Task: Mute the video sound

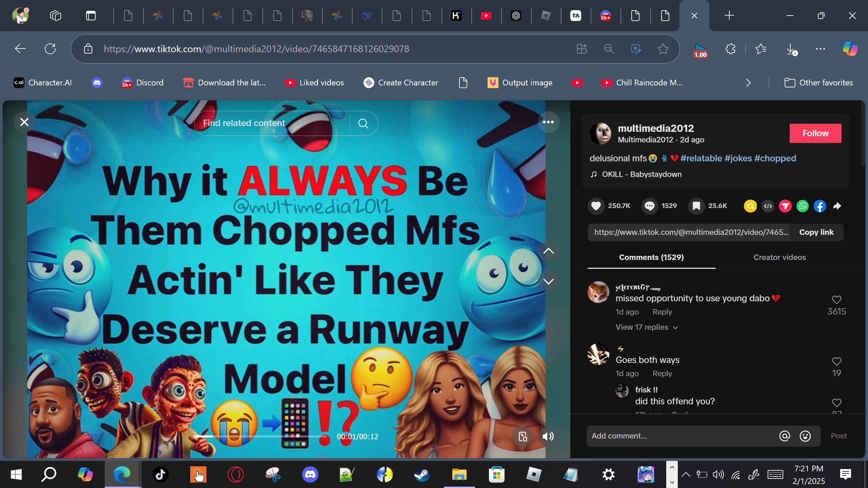Action: 548,436
